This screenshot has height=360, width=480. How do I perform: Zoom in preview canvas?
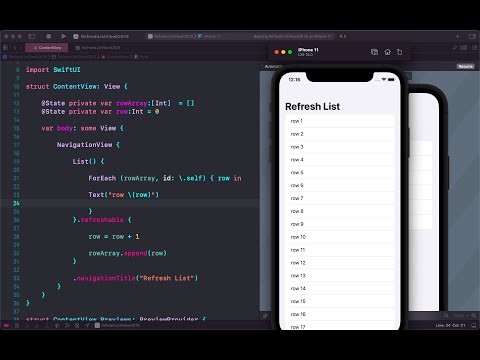tap(473, 315)
